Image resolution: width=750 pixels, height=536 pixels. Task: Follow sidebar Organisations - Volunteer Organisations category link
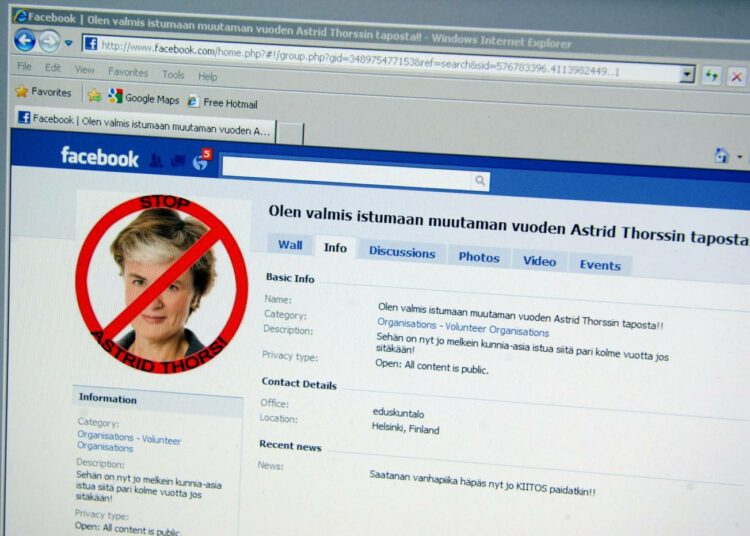tap(128, 441)
